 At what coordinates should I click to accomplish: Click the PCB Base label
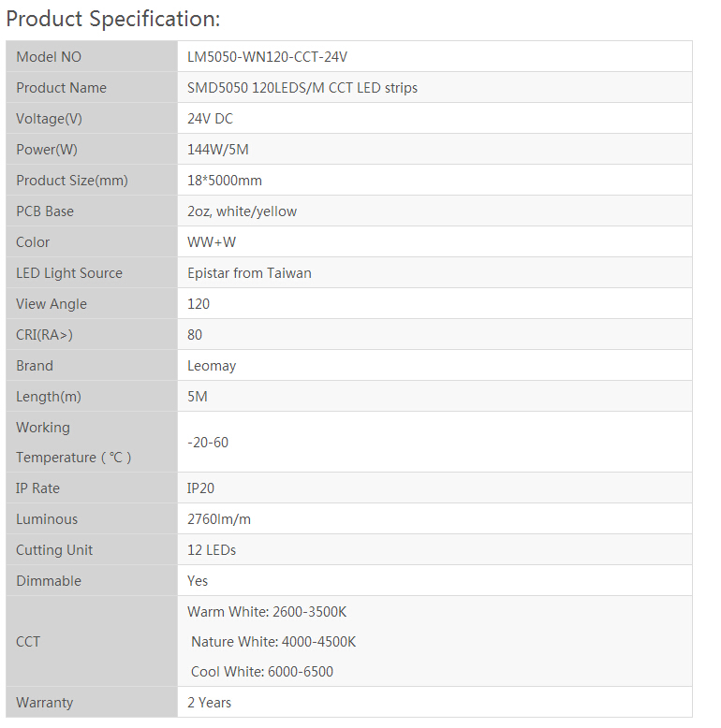click(45, 211)
